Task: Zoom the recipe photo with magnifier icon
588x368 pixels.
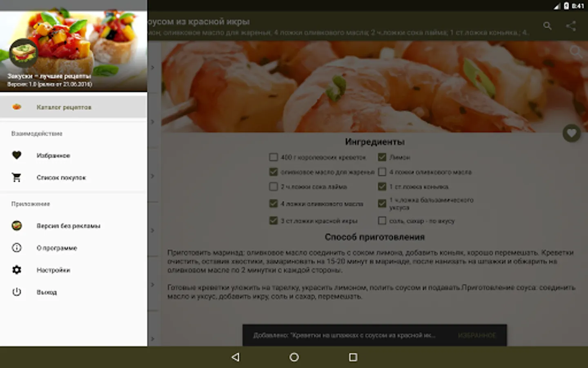Action: point(576,52)
